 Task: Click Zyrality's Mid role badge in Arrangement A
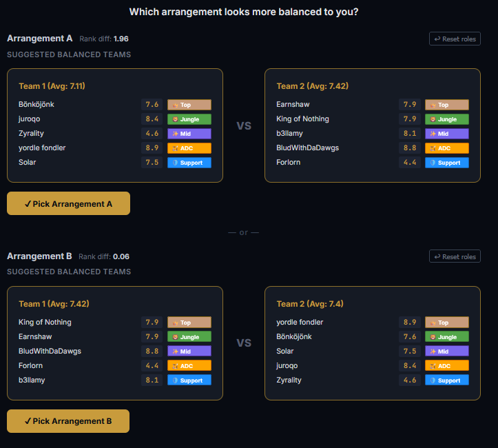[x=189, y=134]
